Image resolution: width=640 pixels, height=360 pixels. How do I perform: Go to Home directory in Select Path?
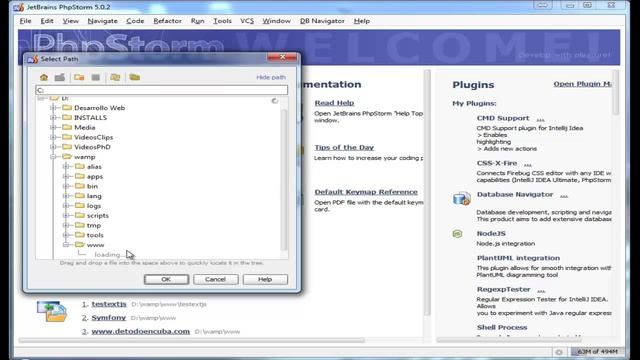pos(44,77)
